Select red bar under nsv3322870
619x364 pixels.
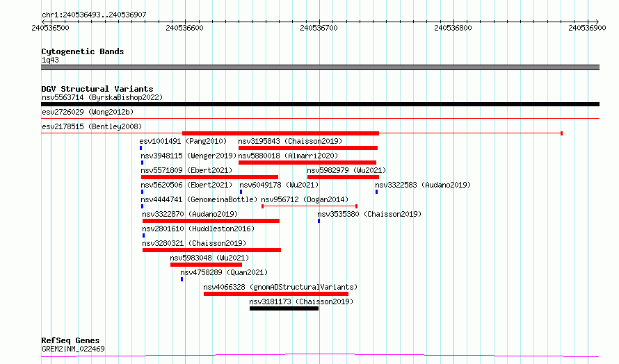[211, 221]
